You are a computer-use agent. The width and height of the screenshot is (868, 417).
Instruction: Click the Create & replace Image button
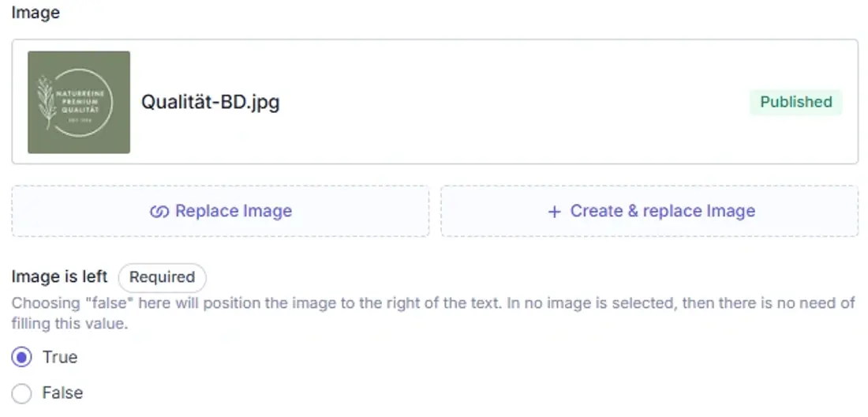tap(649, 211)
